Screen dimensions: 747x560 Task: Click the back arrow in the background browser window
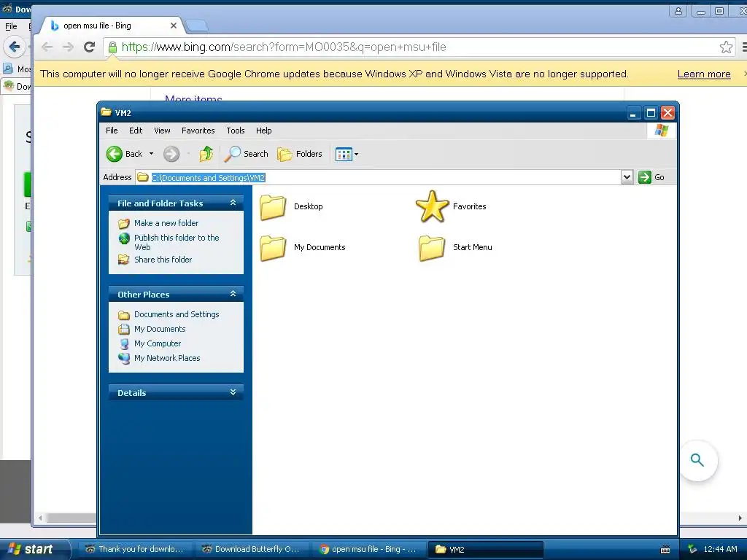pyautogui.click(x=14, y=47)
